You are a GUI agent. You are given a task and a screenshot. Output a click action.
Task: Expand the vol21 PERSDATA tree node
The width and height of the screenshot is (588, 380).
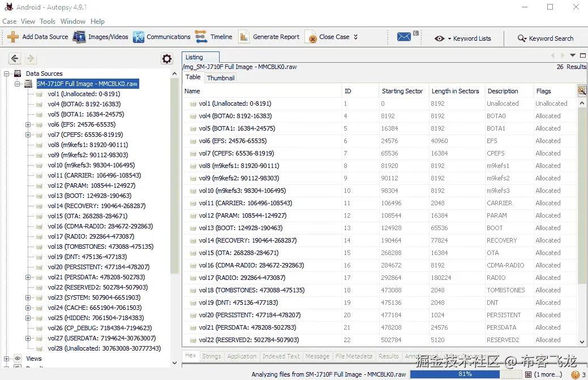click(28, 277)
